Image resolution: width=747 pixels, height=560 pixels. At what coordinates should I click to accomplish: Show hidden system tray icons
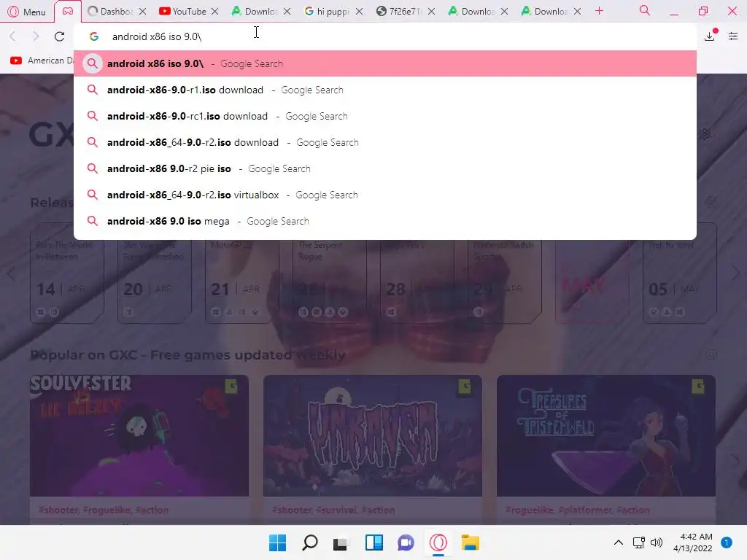[619, 542]
